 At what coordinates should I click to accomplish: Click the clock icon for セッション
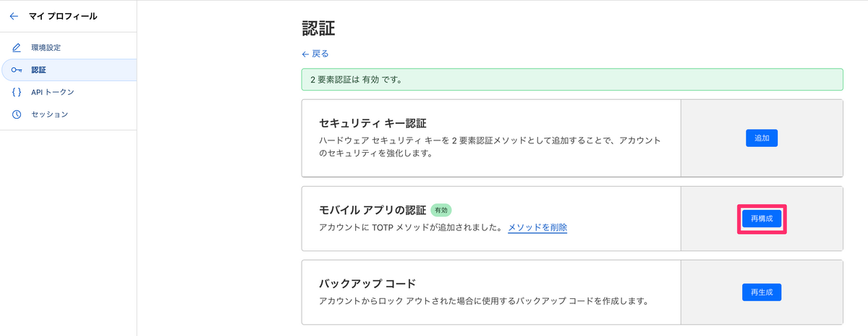point(16,114)
